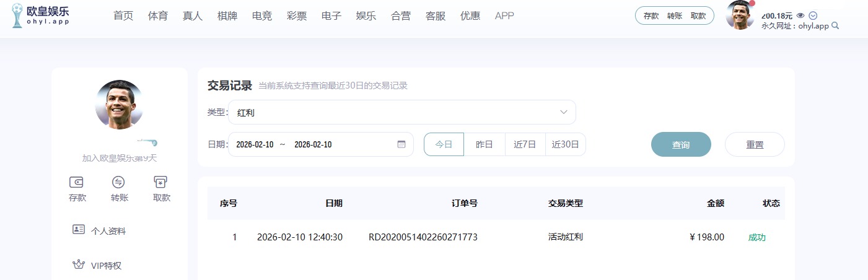Click the 序号 column header
Image resolution: width=868 pixels, height=280 pixels.
[x=229, y=203]
